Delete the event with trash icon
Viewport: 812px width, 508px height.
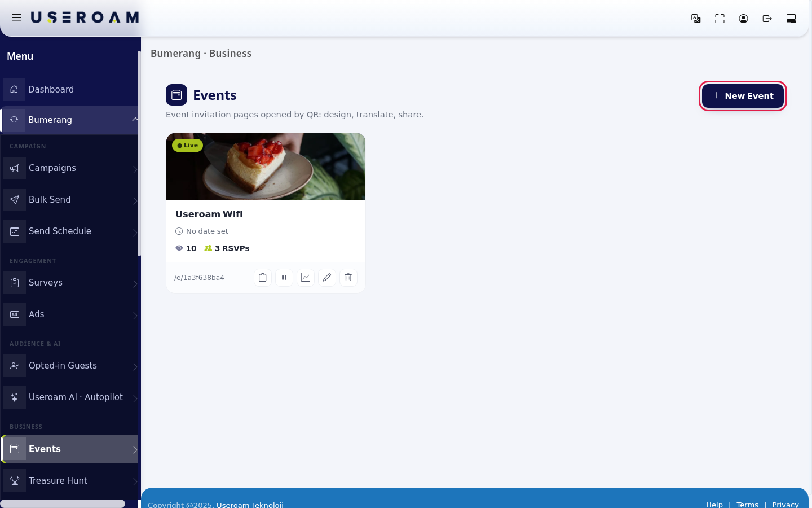click(348, 278)
